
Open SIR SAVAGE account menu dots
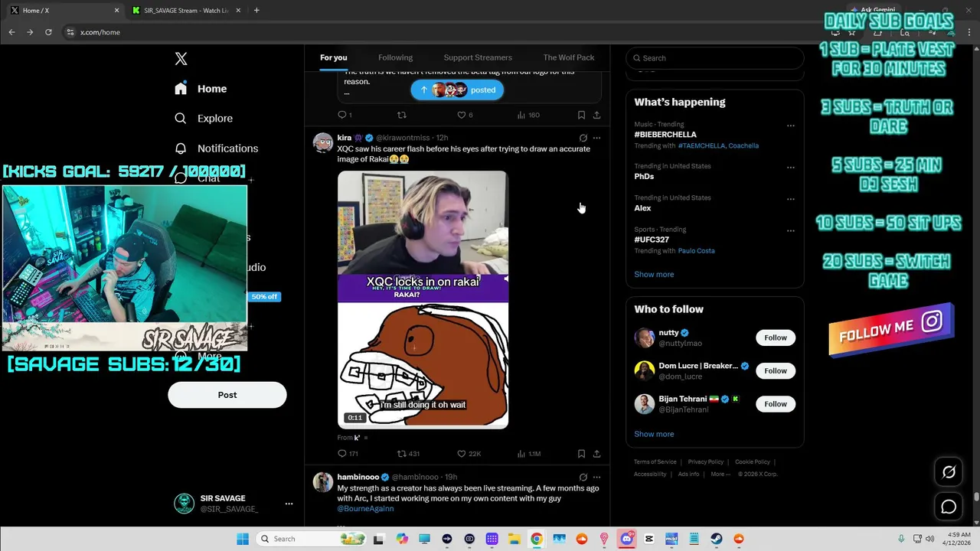point(289,504)
